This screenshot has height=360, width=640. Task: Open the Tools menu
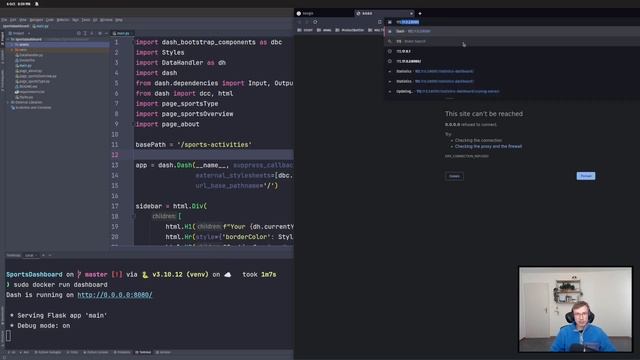coord(86,20)
